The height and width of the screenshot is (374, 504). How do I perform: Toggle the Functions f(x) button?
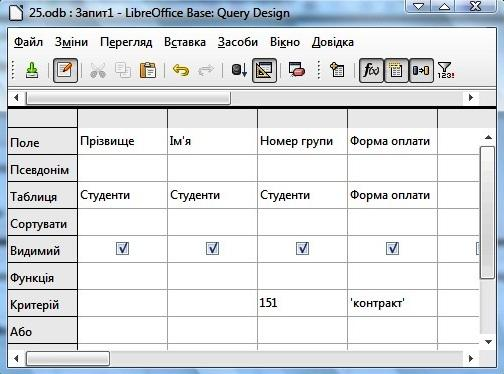pos(371,70)
